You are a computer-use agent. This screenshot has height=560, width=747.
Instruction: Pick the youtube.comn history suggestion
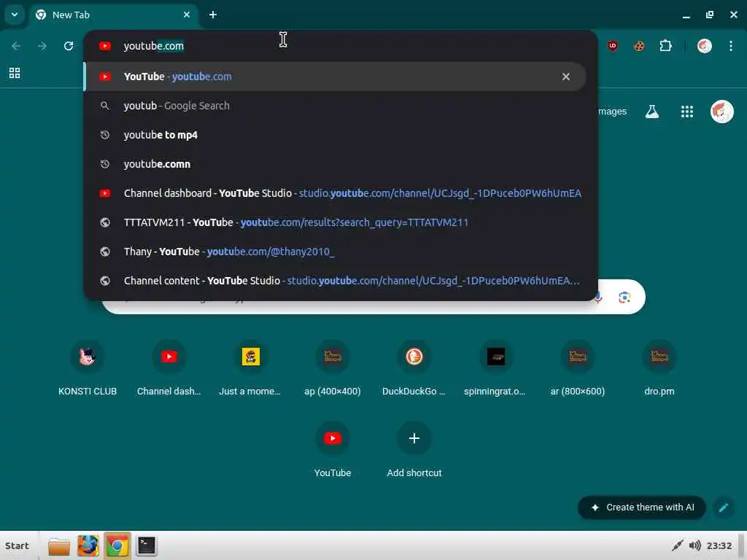click(340, 164)
